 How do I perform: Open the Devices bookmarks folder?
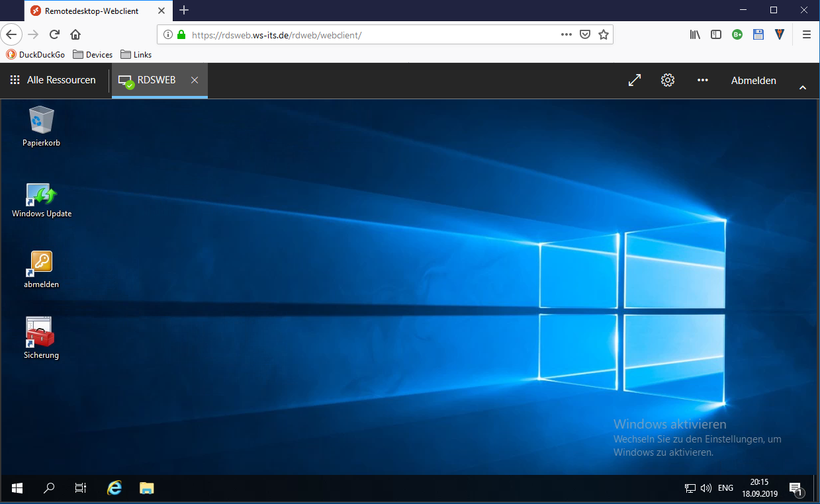point(93,55)
